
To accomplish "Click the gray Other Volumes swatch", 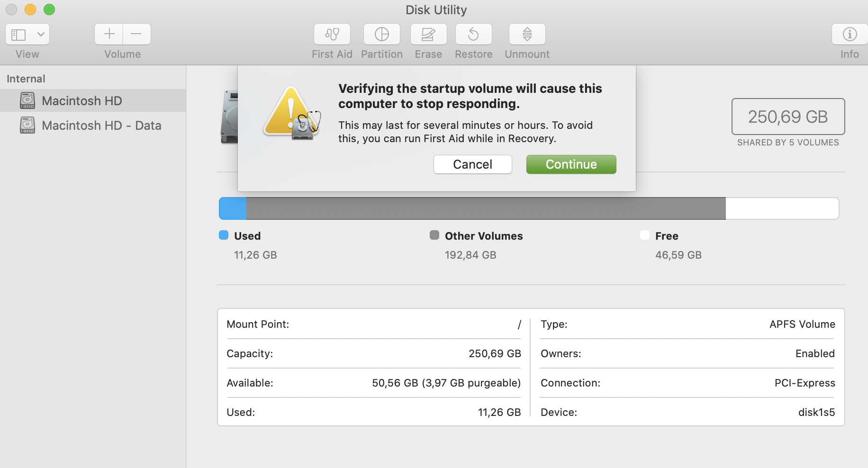I will tap(434, 235).
